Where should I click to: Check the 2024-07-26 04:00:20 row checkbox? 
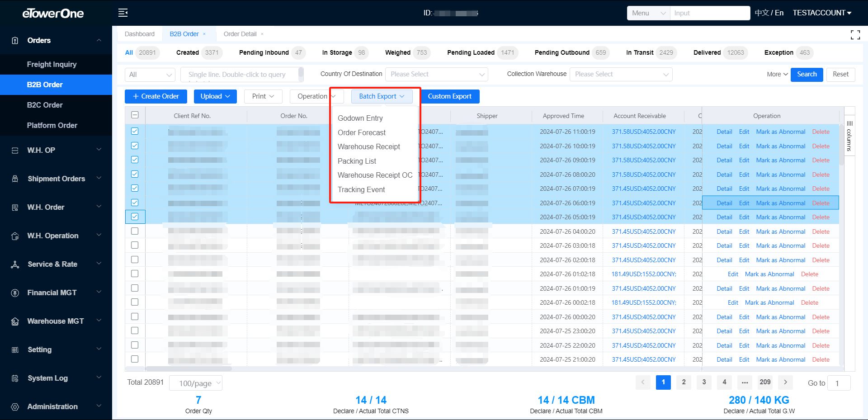(x=135, y=231)
